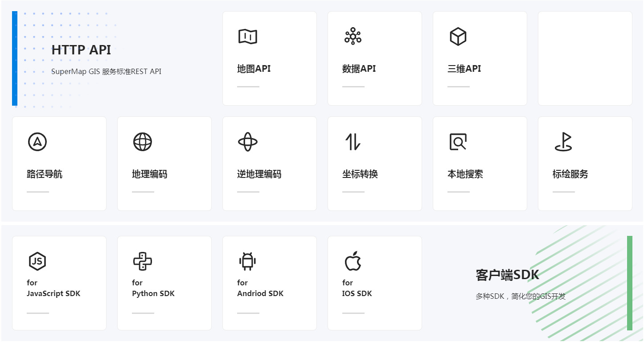Viewport: 644px width, 342px height.
Task: Click the empty white card beside 三维API
Action: tap(585, 58)
